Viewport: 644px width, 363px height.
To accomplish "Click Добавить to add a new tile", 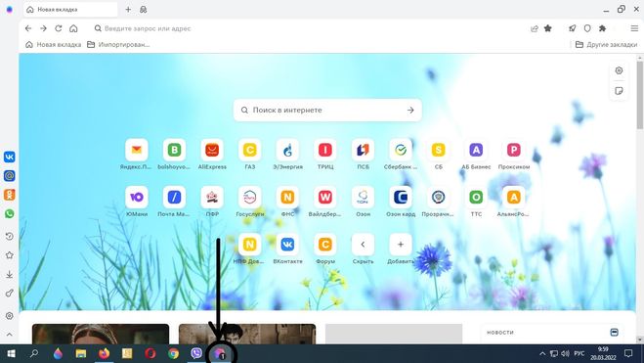I will coord(401,250).
